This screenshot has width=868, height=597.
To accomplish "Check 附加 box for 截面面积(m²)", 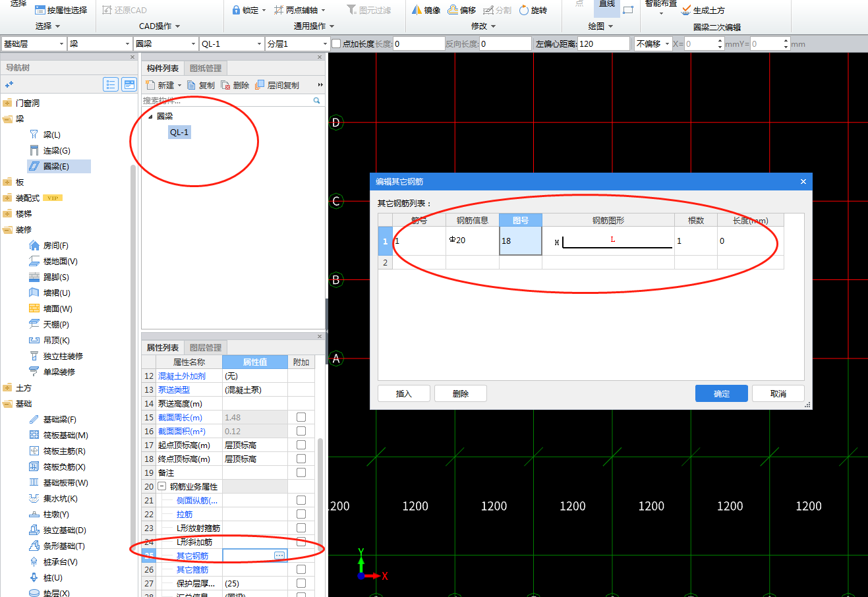I will 301,431.
